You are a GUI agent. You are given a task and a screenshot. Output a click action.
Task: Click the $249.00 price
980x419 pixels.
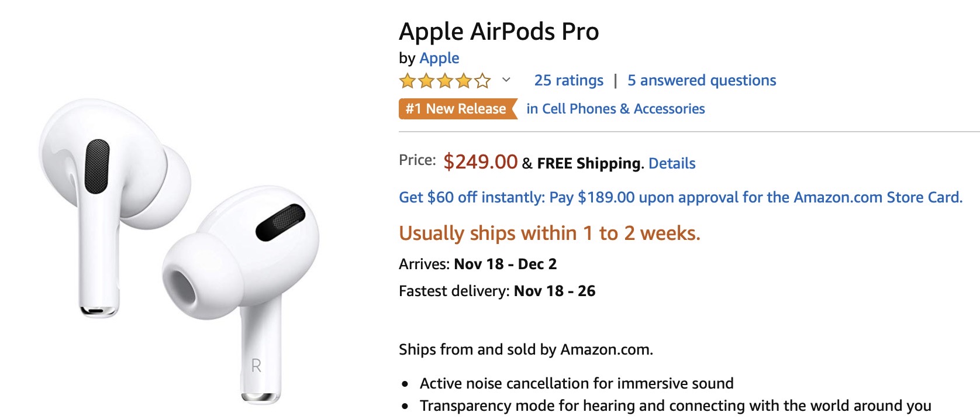pos(480,162)
